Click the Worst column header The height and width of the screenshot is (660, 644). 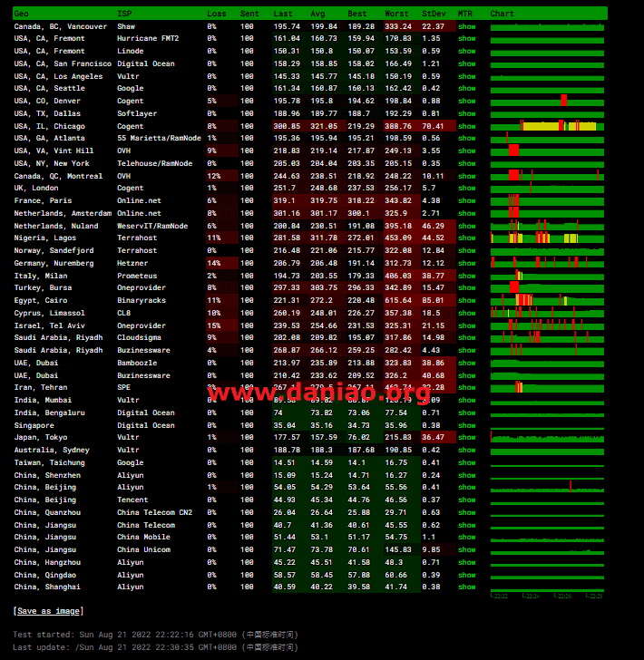[396, 14]
